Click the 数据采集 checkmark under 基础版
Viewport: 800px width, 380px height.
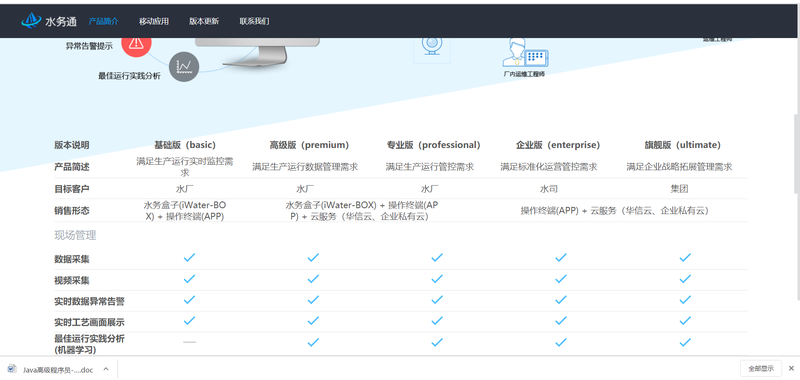tap(189, 258)
